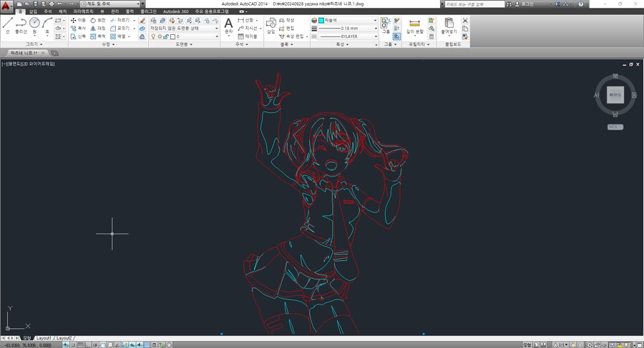Screen dimensions: 644x348
Task: Toggle Polar tracking in the status bar
Action: coord(95,344)
